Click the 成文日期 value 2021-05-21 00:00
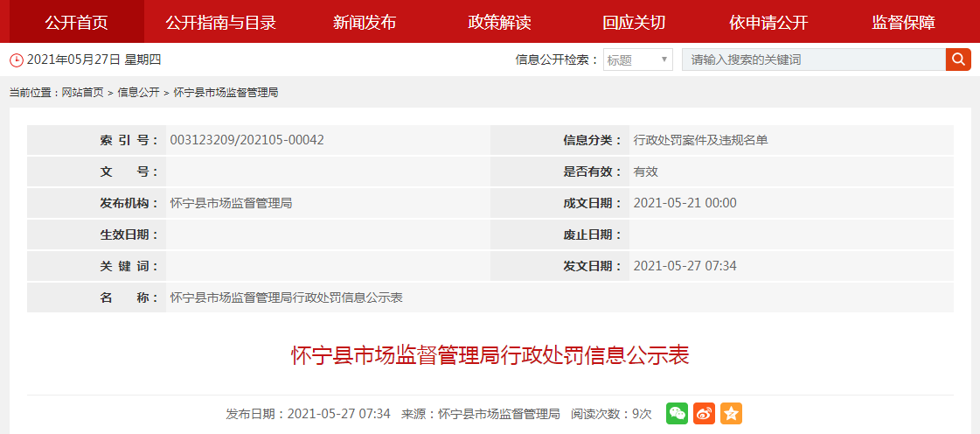The width and height of the screenshot is (980, 434). click(x=685, y=203)
